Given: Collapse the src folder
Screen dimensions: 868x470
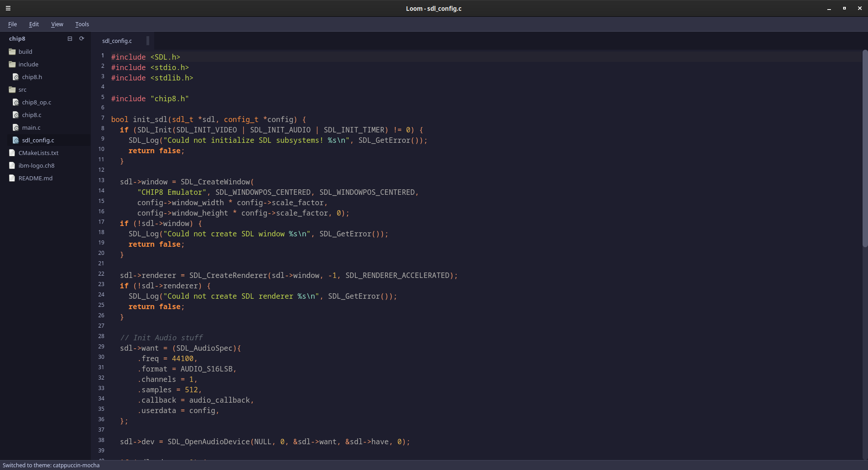Looking at the screenshot, I should pos(12,89).
